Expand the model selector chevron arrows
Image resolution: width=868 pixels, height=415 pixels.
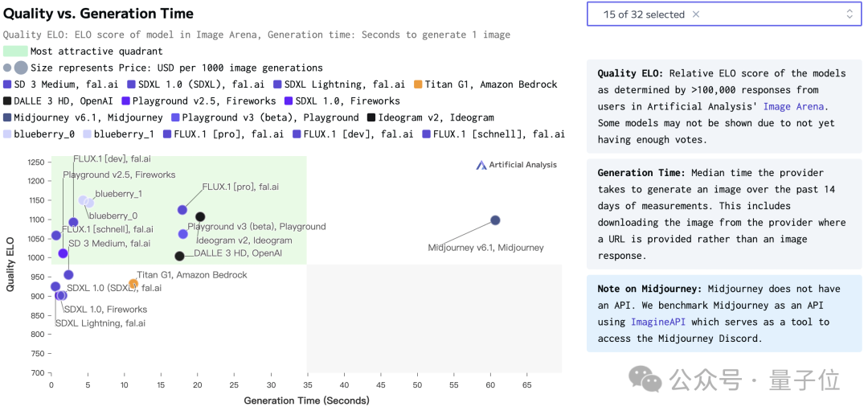coord(850,14)
